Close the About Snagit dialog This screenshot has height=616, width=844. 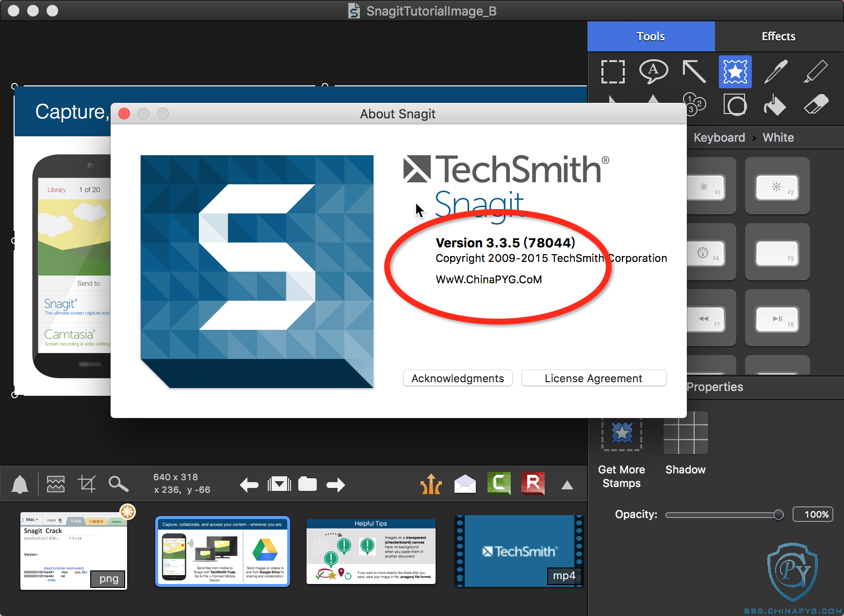pos(124,113)
